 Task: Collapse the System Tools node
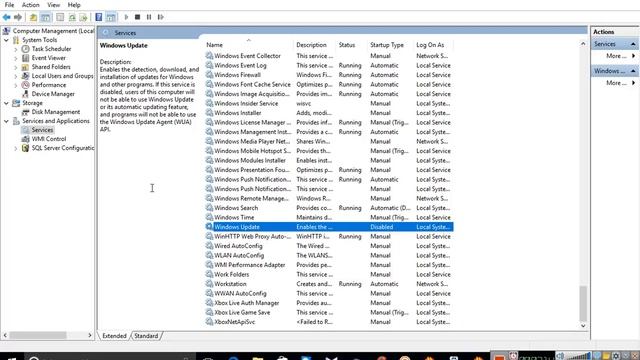(6, 40)
